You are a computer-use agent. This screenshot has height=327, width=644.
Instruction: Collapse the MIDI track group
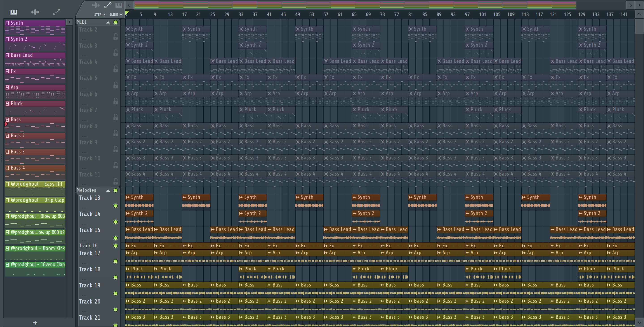tap(108, 22)
